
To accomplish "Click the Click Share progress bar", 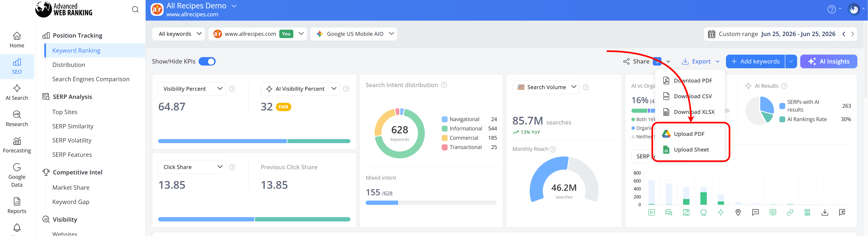I will pos(254,219).
